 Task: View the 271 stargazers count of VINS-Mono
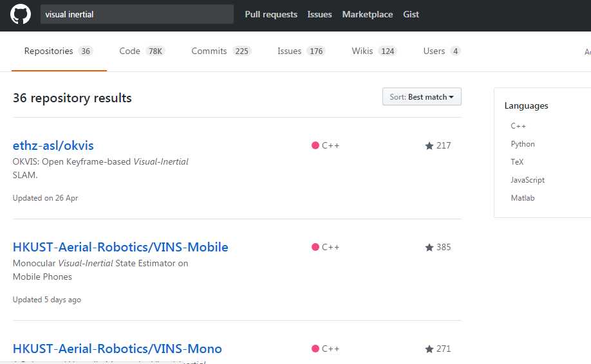pos(443,349)
